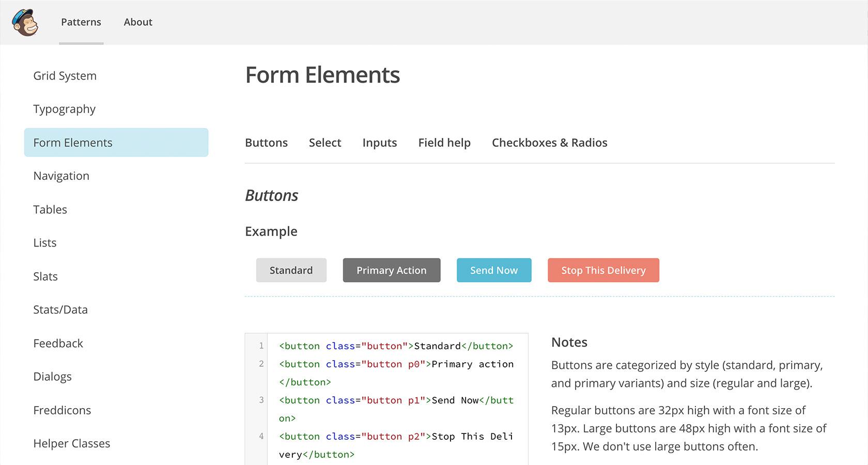Go to Slats in the sidebar
This screenshot has width=868, height=465.
45,276
